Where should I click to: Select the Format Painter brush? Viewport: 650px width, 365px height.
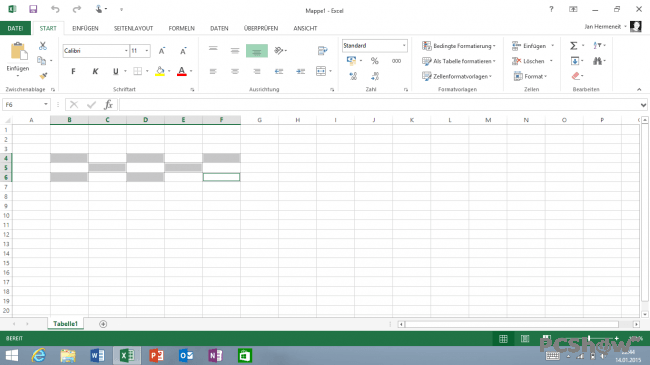[x=43, y=75]
